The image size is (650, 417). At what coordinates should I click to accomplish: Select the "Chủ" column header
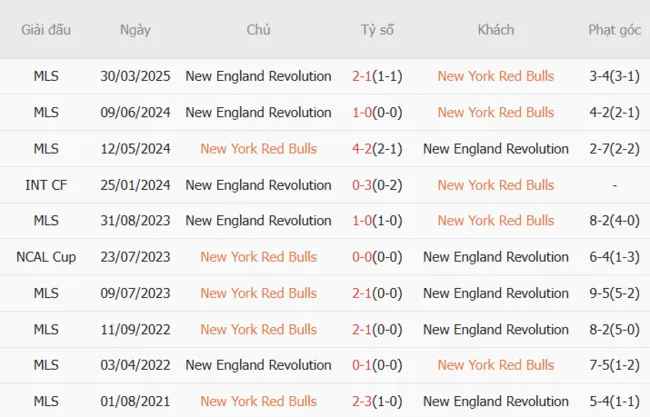coord(258,30)
